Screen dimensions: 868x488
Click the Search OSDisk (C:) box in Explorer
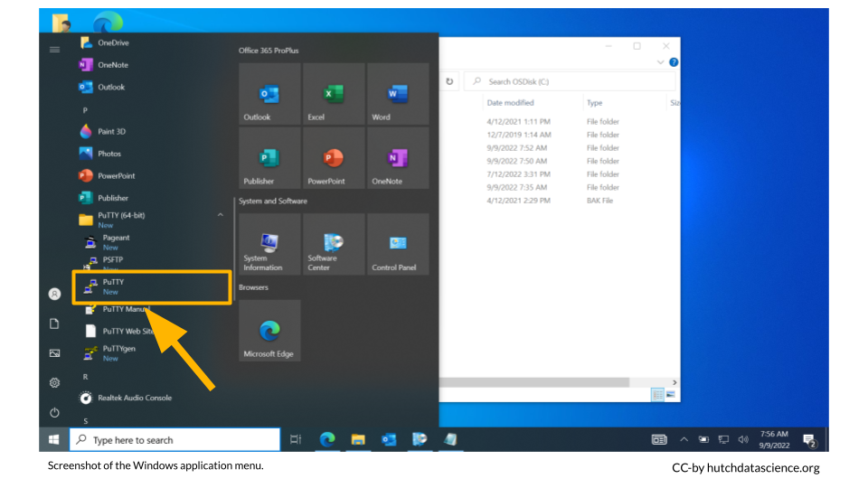(571, 81)
